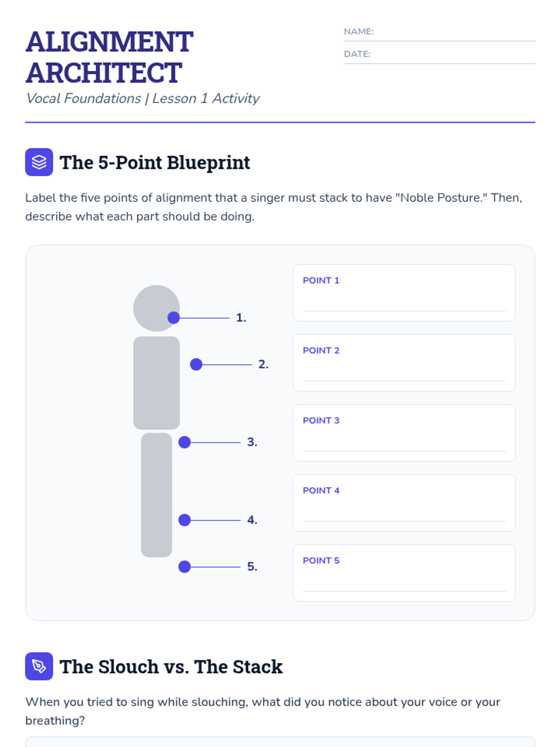
Task: Click the gray legs shape of the figure
Action: (156, 495)
